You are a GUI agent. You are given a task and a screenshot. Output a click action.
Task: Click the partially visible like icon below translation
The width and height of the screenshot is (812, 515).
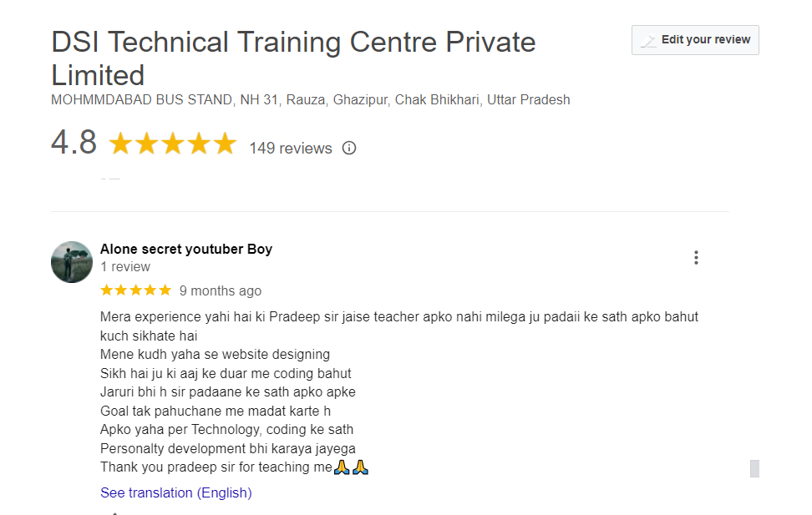coord(115,512)
